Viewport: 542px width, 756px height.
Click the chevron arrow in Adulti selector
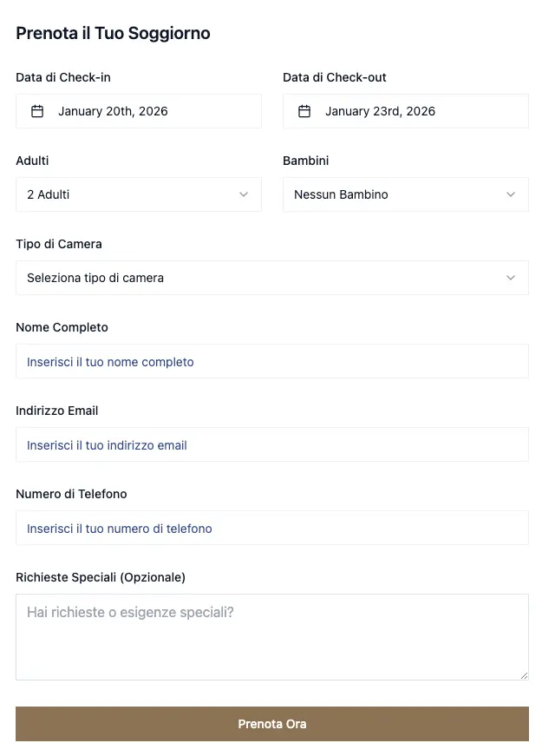pyautogui.click(x=244, y=194)
